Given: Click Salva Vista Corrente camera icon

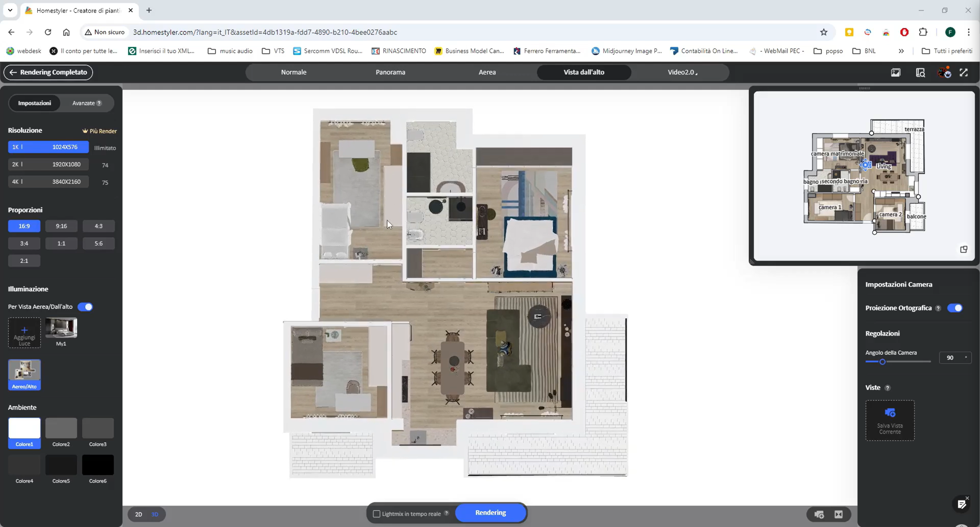Looking at the screenshot, I should (x=890, y=413).
